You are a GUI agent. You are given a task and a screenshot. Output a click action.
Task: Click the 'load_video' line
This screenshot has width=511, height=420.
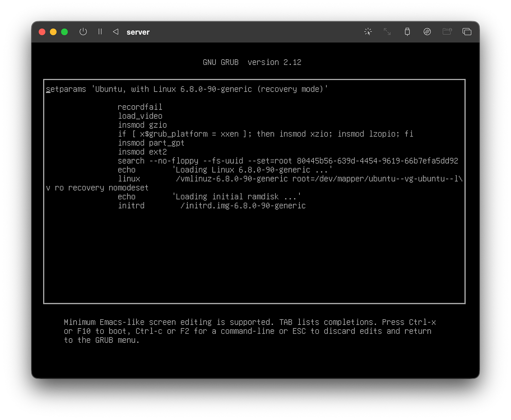(x=140, y=116)
